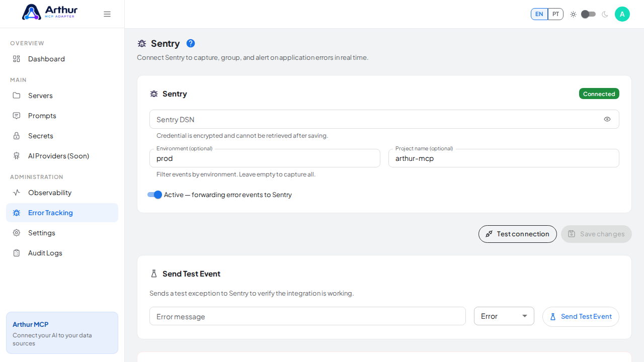Reveal the Sentry DSN with the eye icon
This screenshot has width=644, height=362.
[607, 119]
